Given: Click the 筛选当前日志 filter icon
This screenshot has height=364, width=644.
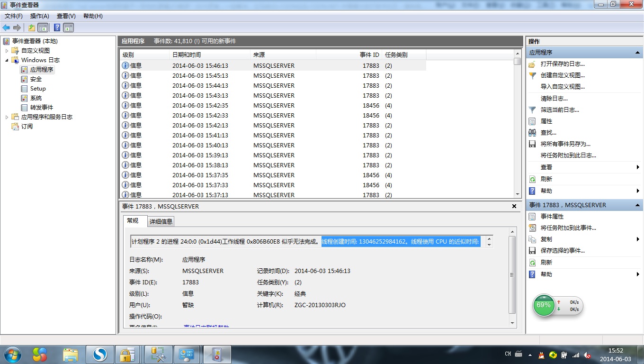Looking at the screenshot, I should pos(532,110).
